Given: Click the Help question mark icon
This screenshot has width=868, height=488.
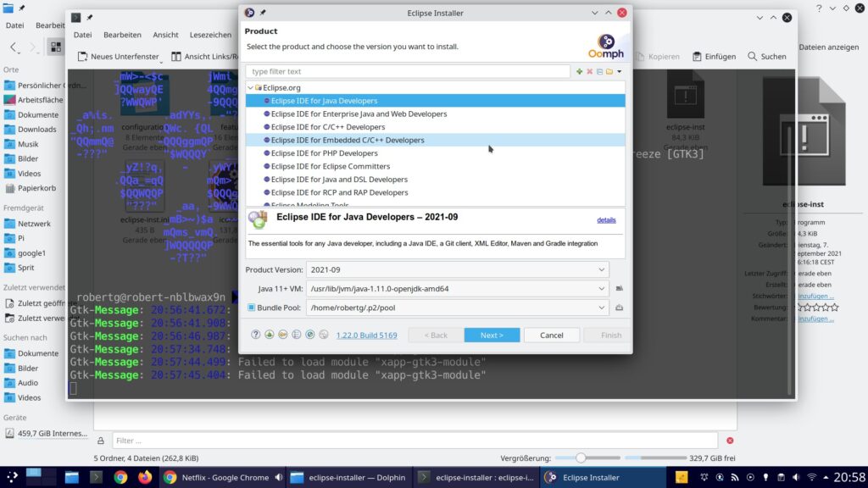Looking at the screenshot, I should point(255,335).
